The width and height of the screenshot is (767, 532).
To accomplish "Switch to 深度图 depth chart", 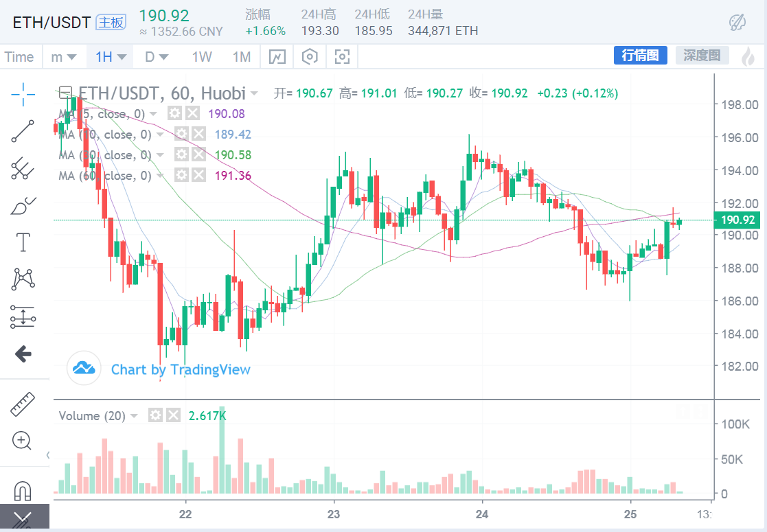I will point(702,55).
